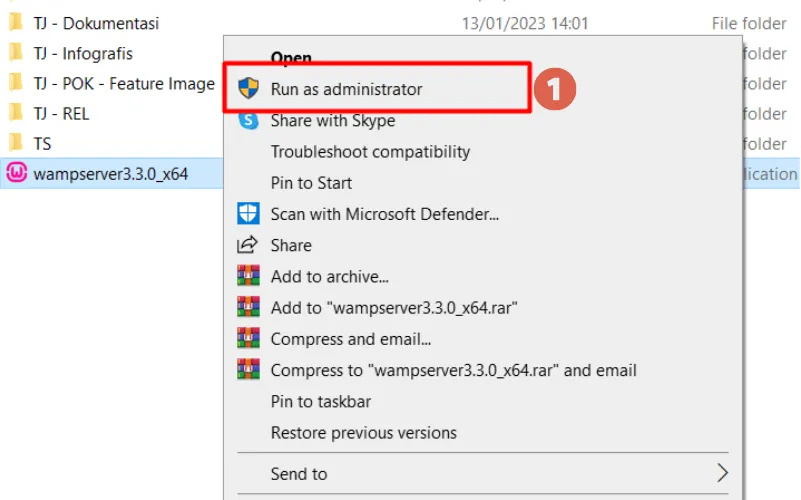Click the shield icon beside Run as administrator
801x500 pixels.
pyautogui.click(x=248, y=88)
